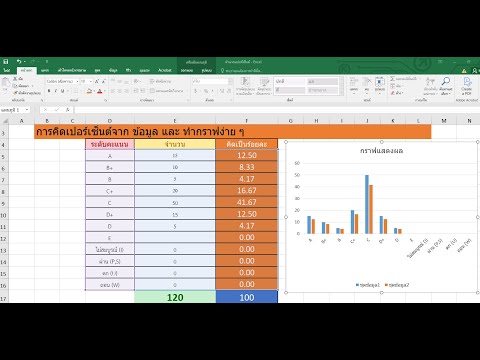
Task: Toggle Top Align
Action: click(113, 81)
